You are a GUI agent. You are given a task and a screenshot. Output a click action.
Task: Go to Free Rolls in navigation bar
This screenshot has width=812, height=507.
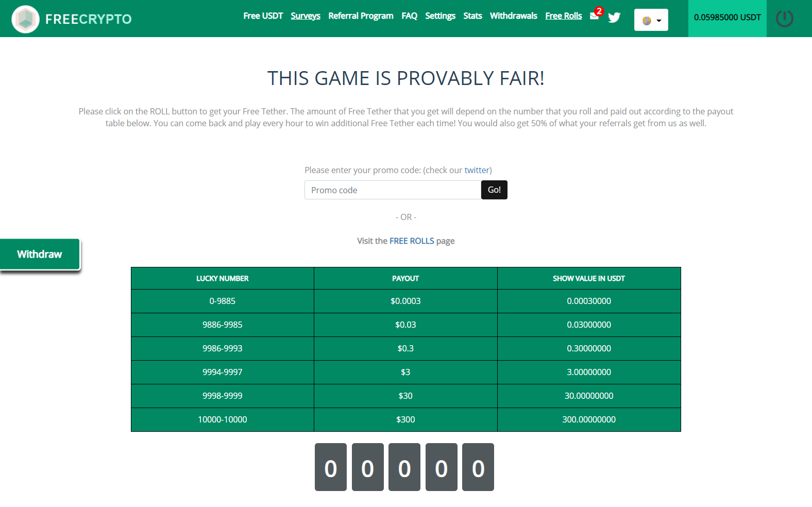tap(564, 16)
